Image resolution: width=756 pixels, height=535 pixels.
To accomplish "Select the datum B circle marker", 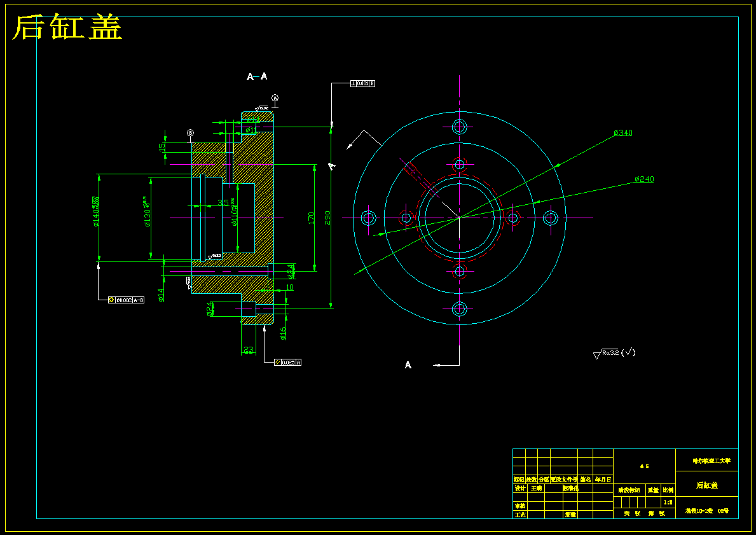I will pos(191,133).
